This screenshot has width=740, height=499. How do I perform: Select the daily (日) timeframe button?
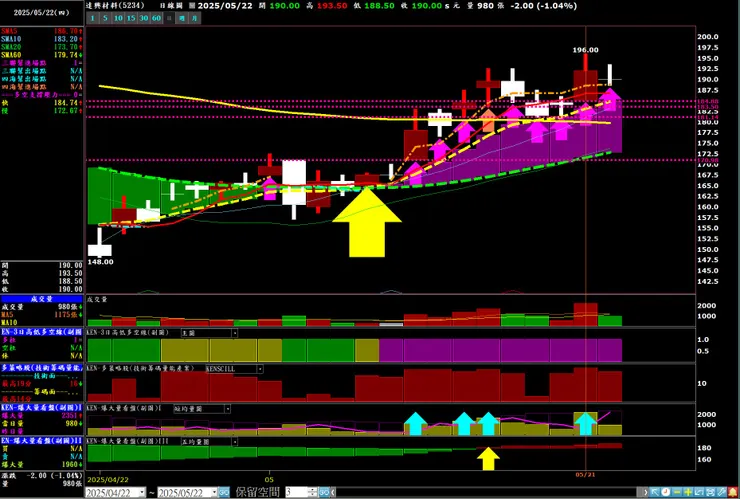169,18
